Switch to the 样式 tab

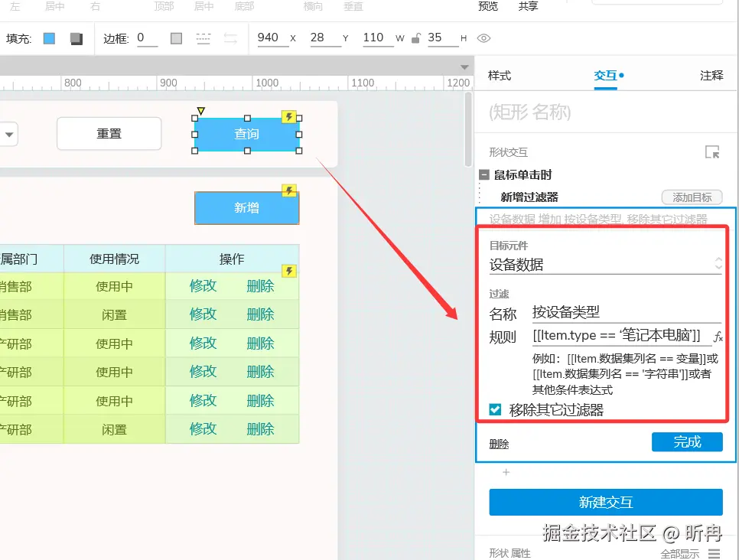pos(499,76)
